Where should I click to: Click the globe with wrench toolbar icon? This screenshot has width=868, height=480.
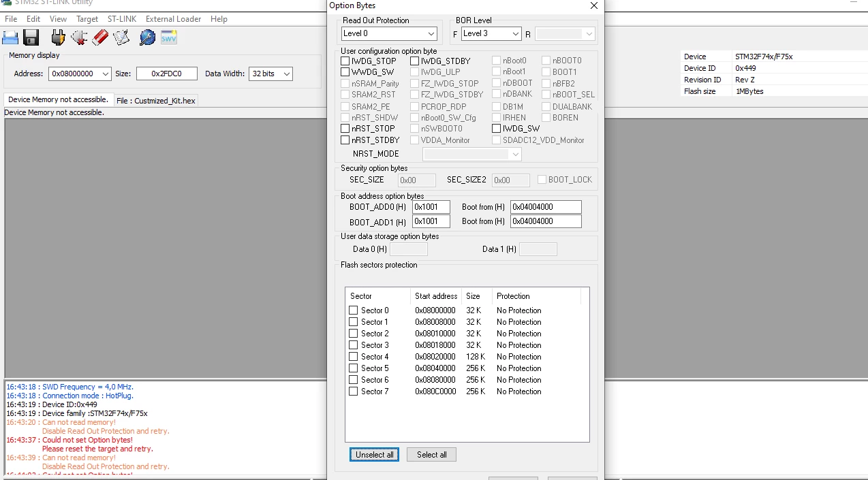(x=147, y=37)
